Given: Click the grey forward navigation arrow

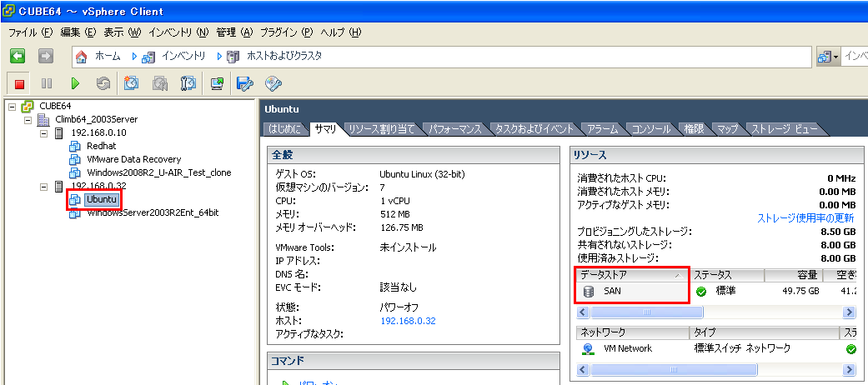Looking at the screenshot, I should pos(46,56).
